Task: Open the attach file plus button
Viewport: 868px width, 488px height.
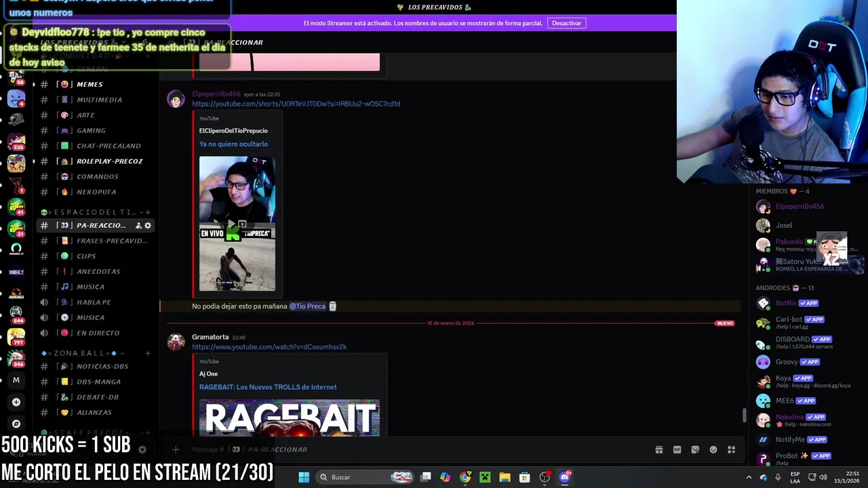Action: (x=176, y=449)
